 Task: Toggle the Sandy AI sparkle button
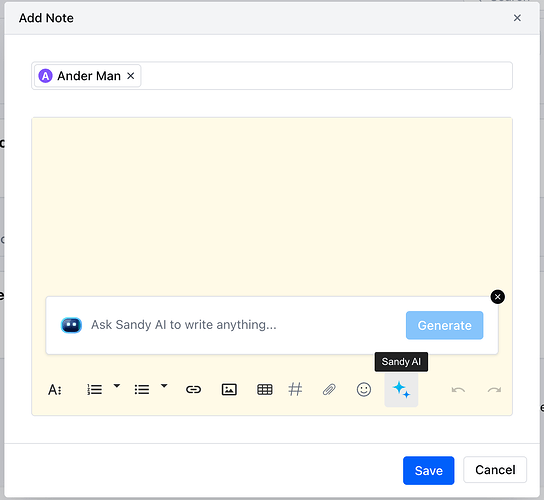pos(401,390)
